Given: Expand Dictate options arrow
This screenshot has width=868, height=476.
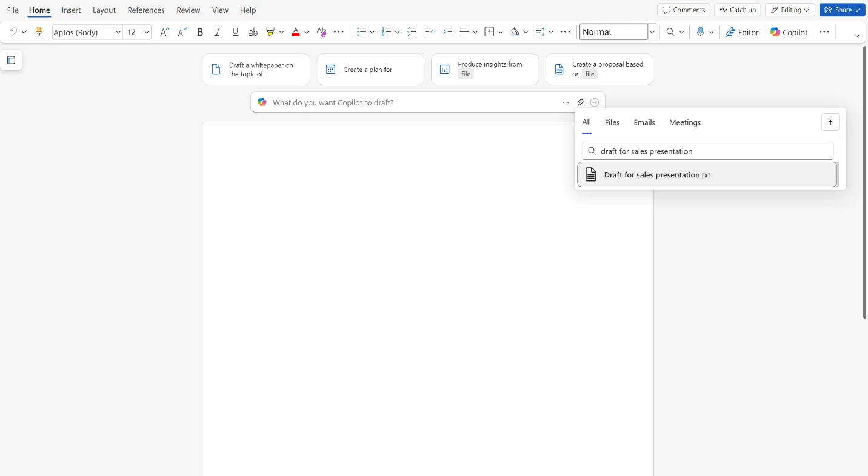Looking at the screenshot, I should click(712, 32).
